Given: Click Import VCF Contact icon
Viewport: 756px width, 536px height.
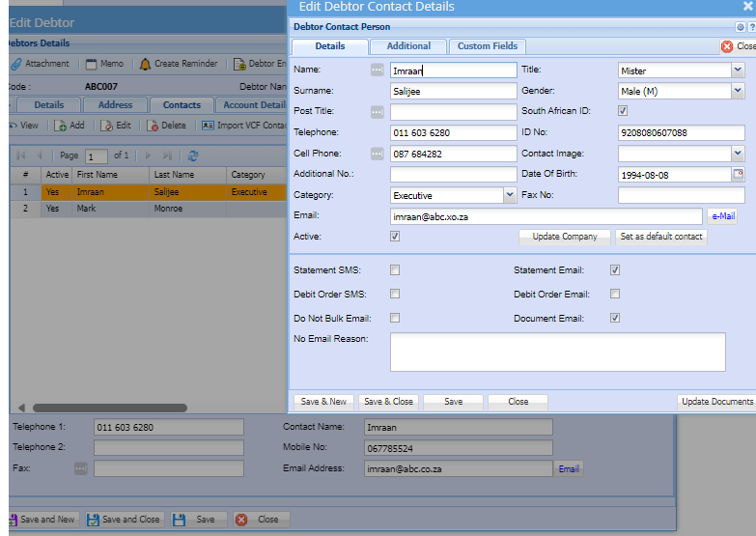Looking at the screenshot, I should point(209,126).
